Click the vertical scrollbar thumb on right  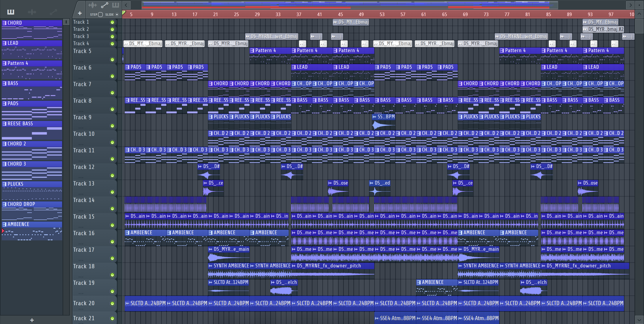pos(639,26)
